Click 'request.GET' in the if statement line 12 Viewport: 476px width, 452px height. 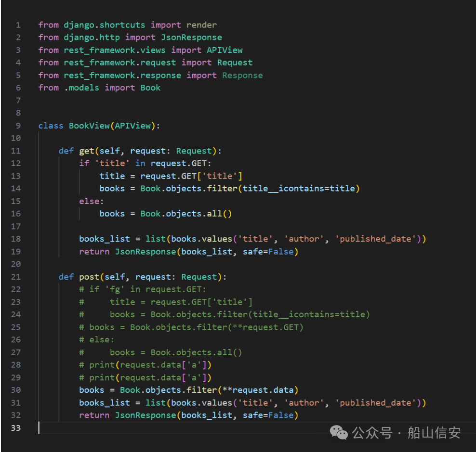(x=178, y=163)
